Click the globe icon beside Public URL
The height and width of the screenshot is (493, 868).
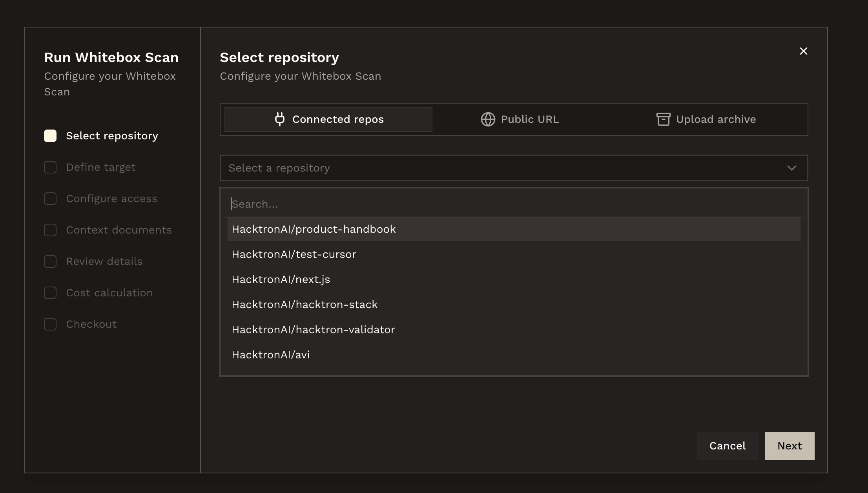(488, 119)
